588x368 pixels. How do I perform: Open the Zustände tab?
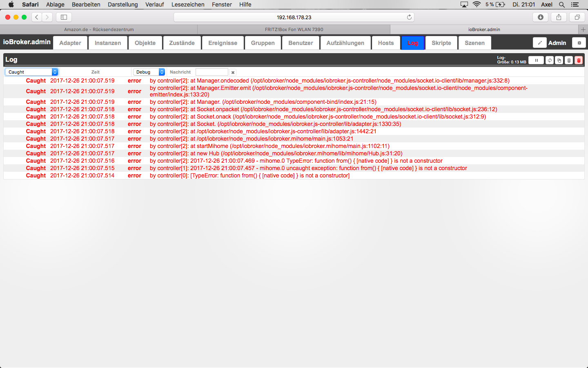tap(182, 43)
